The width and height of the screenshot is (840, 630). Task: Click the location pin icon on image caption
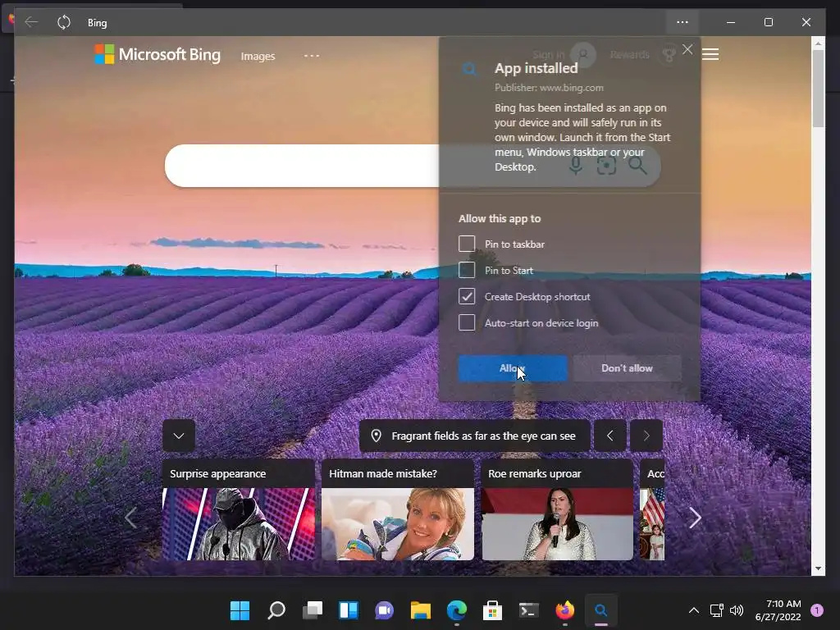376,436
